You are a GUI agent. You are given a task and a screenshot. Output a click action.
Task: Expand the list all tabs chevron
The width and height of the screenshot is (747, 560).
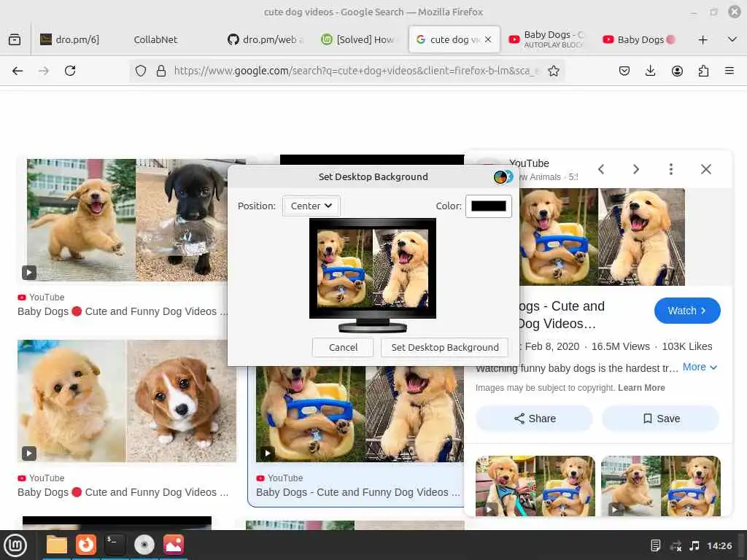click(x=732, y=39)
